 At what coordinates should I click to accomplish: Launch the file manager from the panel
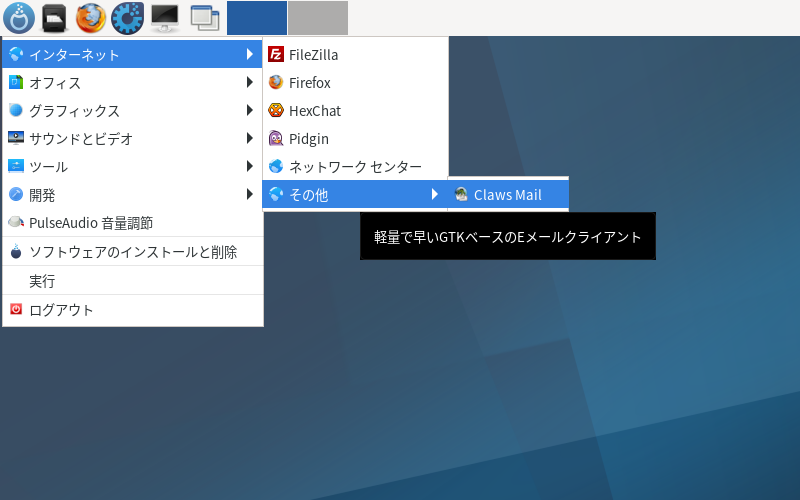55,18
